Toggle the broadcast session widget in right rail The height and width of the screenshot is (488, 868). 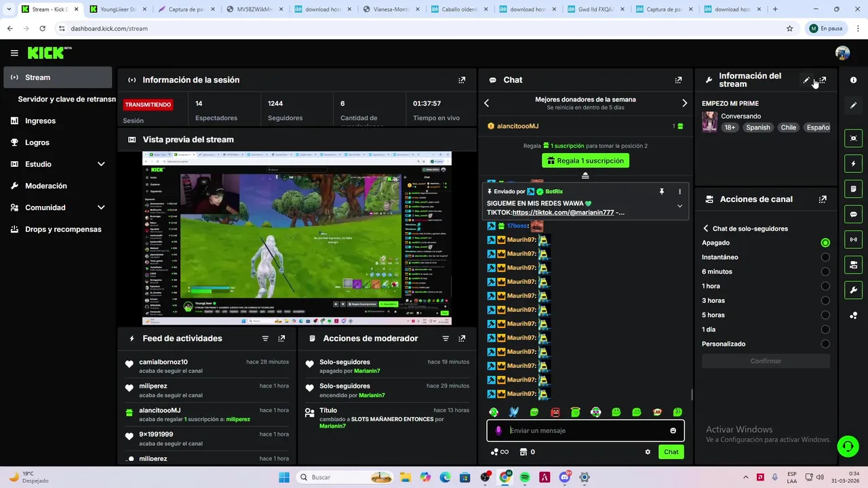tap(853, 239)
